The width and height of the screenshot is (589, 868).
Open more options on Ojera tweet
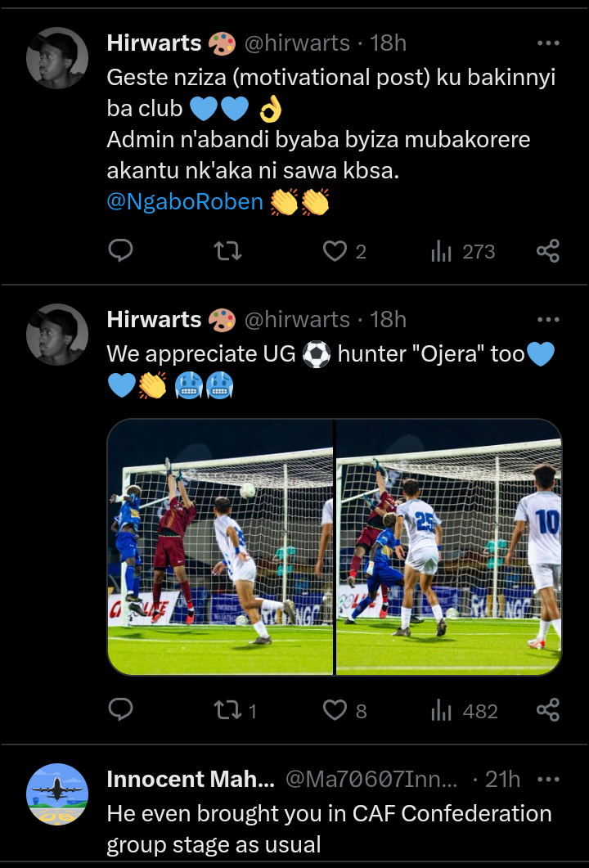(x=547, y=319)
